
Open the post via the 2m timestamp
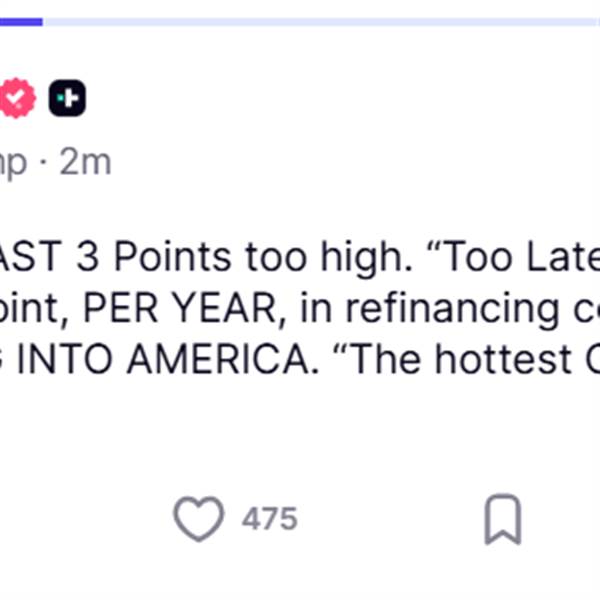[85, 163]
